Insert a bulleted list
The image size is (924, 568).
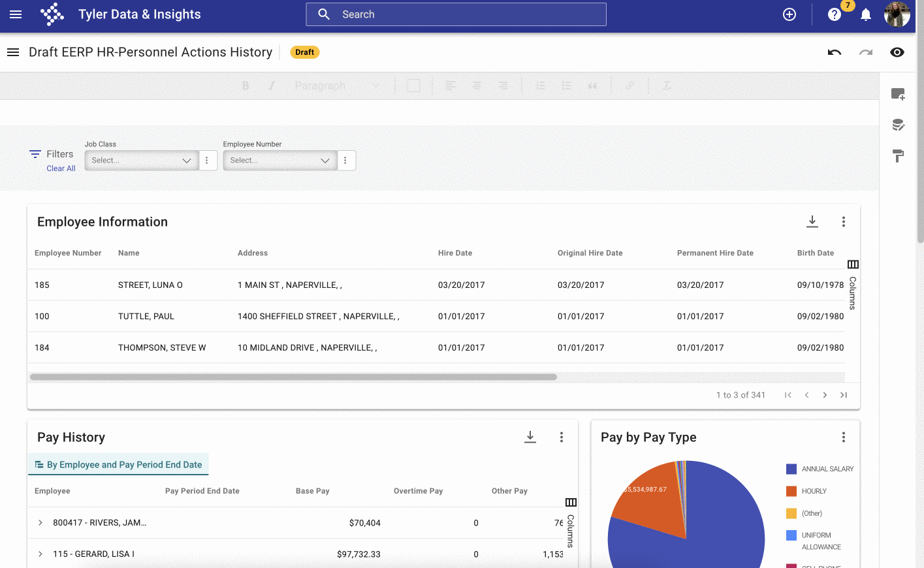coord(566,86)
